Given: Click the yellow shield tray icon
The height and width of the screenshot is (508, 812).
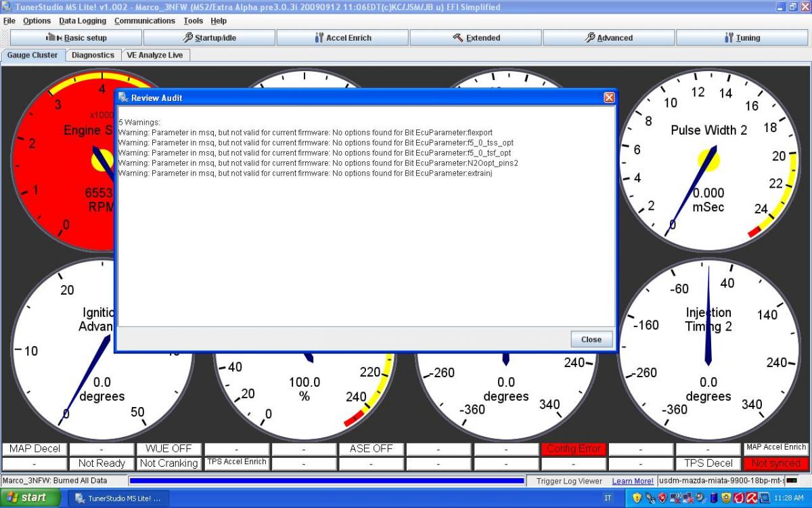Looking at the screenshot, I should (x=637, y=498).
